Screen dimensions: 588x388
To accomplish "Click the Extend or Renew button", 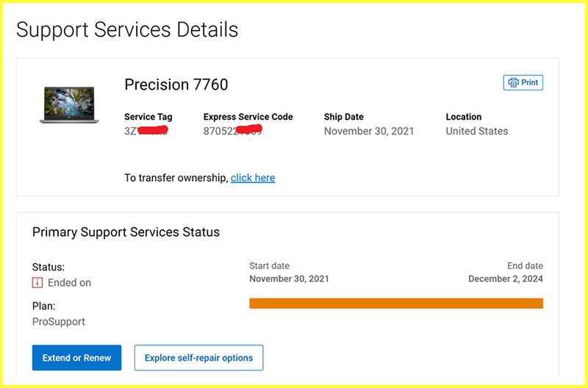I will (77, 358).
